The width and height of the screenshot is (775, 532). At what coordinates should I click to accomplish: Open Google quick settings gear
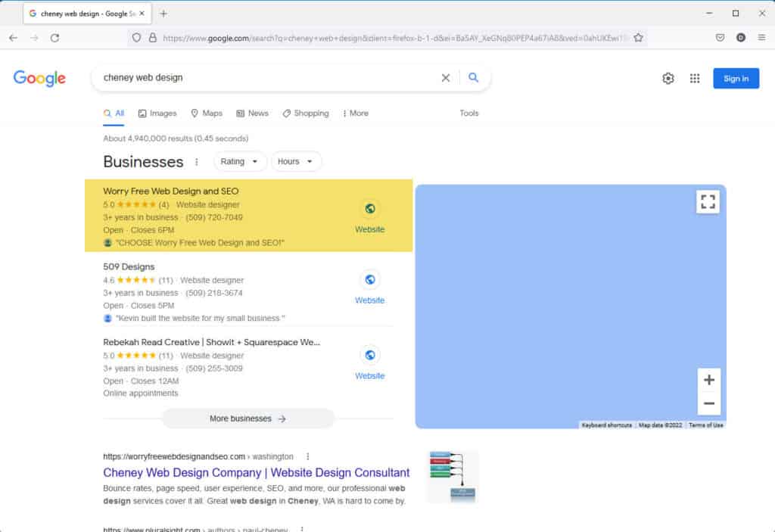pos(668,78)
